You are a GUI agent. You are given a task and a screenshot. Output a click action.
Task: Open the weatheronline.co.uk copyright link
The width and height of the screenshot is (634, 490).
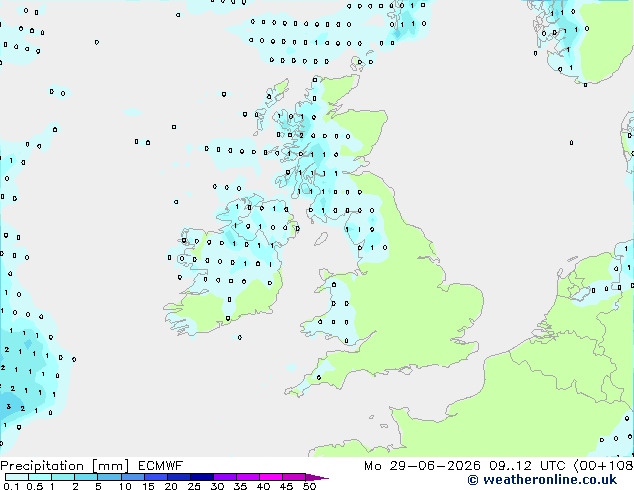[542, 480]
